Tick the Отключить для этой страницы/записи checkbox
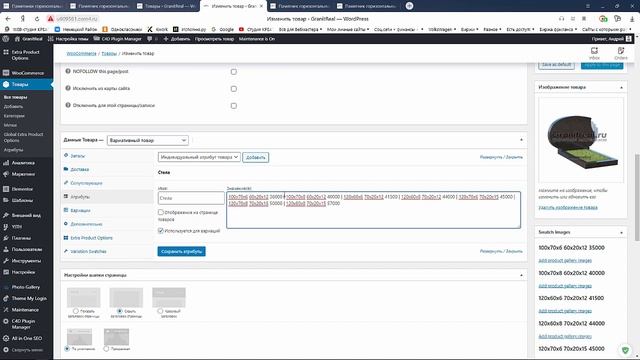 pyautogui.click(x=233, y=106)
